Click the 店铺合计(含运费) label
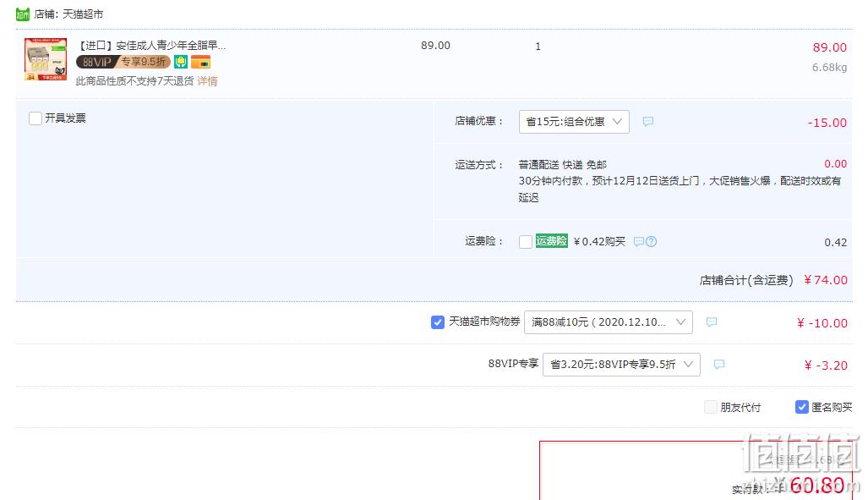This screenshot has height=500, width=868. [x=746, y=281]
